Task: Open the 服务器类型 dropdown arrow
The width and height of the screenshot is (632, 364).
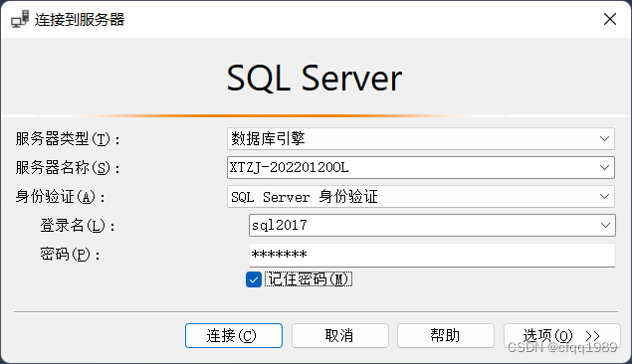Action: pyautogui.click(x=604, y=139)
